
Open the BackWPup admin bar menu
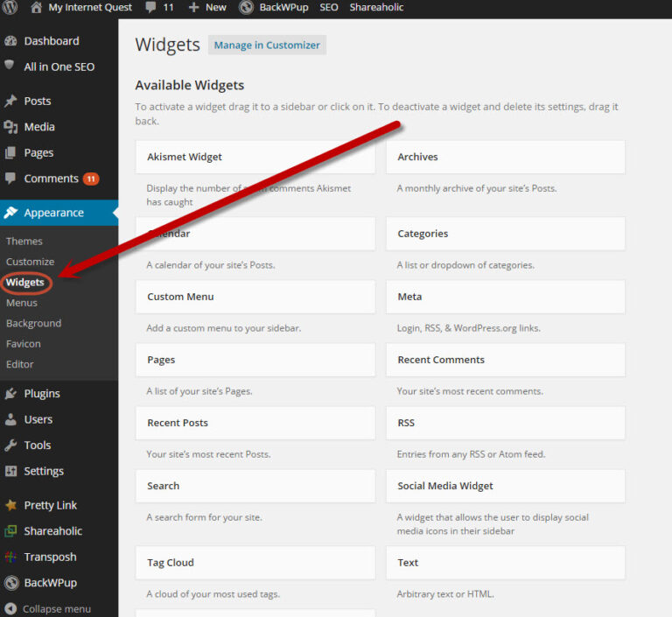click(x=283, y=7)
